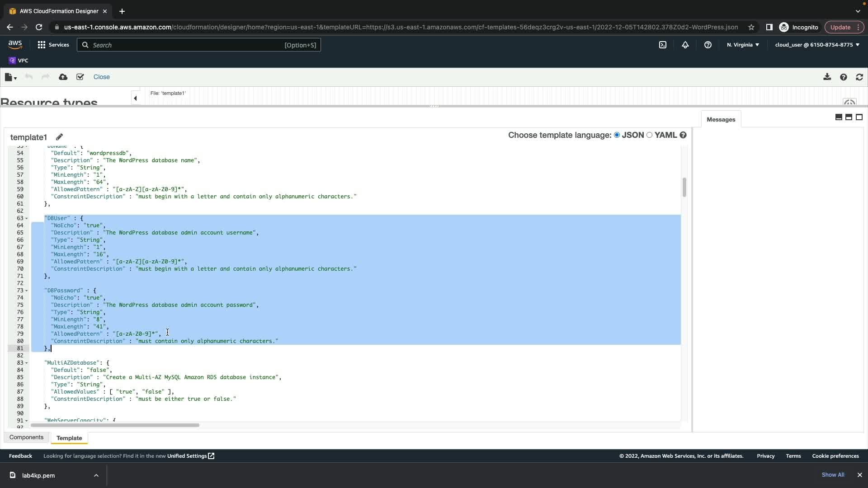Image resolution: width=868 pixels, height=488 pixels.
Task: Collapse the DBUser code block fold arrow
Action: (27, 218)
